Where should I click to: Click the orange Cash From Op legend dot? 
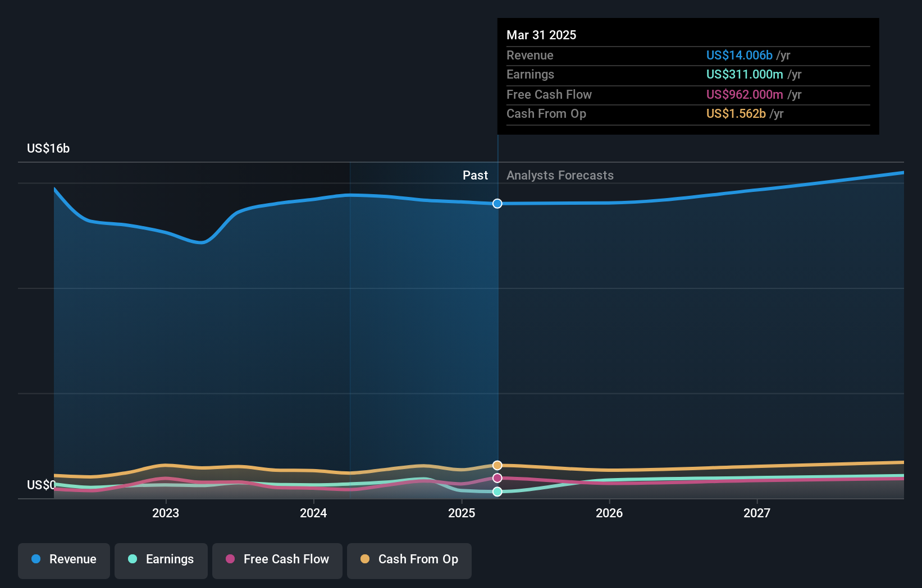click(365, 559)
